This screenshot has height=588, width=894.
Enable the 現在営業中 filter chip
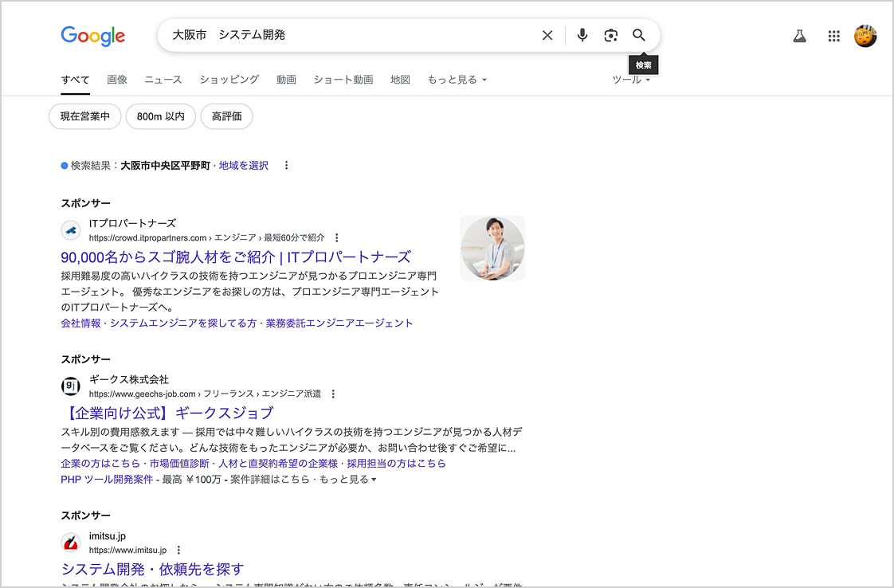pos(84,116)
